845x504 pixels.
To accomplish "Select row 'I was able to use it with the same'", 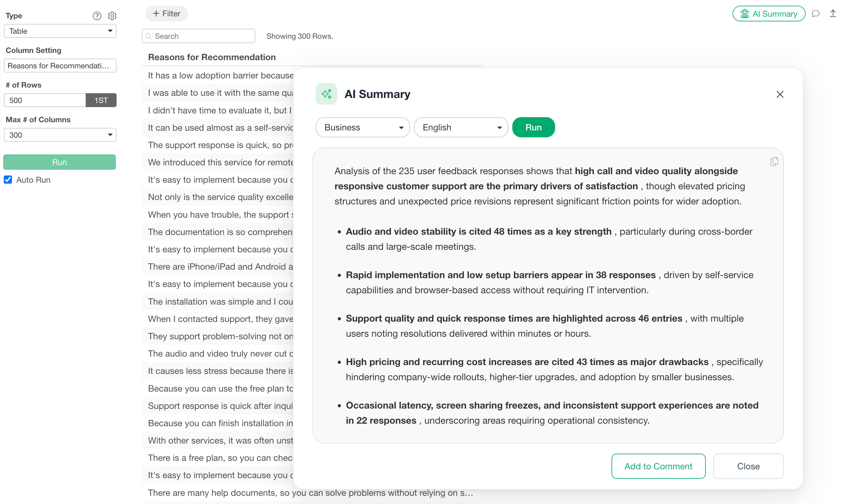I will pos(218,93).
